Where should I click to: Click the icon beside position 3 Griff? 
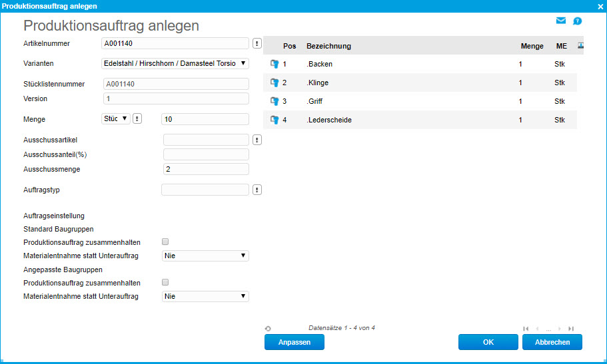pos(274,101)
